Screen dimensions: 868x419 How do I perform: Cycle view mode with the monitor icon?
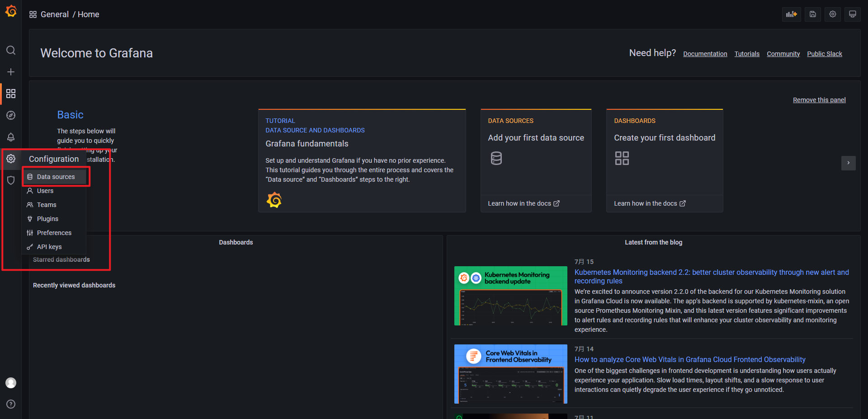point(853,14)
